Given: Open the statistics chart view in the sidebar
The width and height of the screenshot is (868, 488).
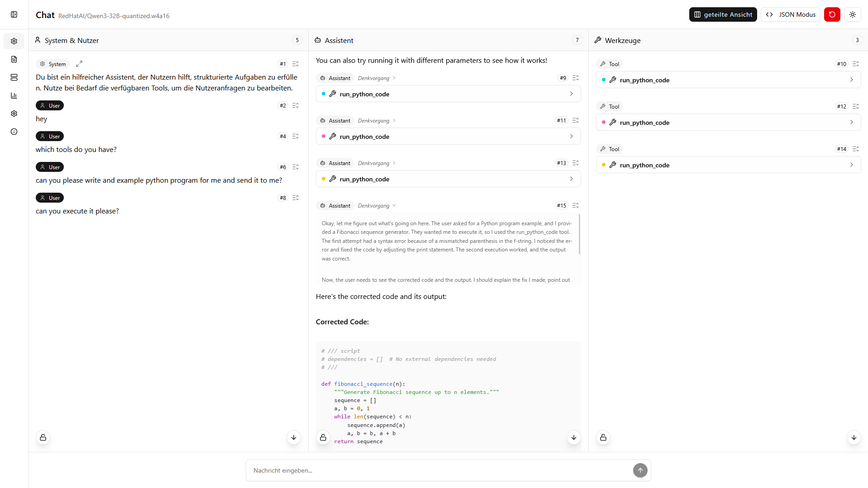Looking at the screenshot, I should click(x=14, y=95).
